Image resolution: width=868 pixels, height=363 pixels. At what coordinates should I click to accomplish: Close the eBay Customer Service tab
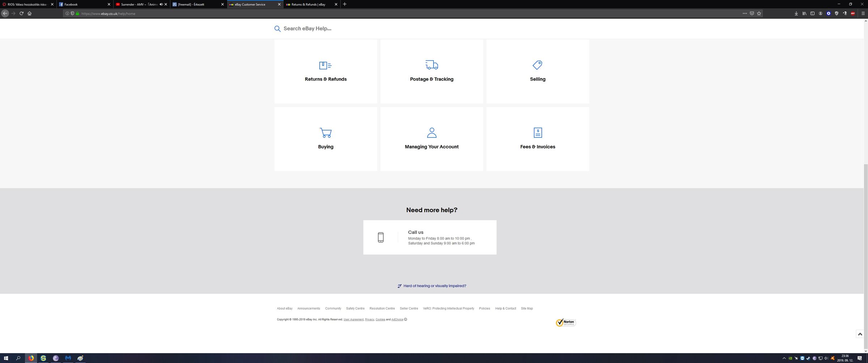pos(279,4)
